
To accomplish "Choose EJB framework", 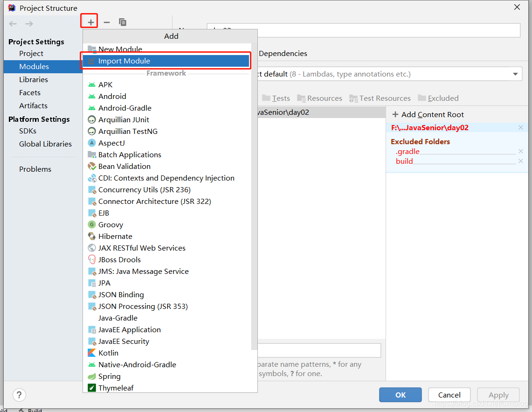I will pos(167,213).
